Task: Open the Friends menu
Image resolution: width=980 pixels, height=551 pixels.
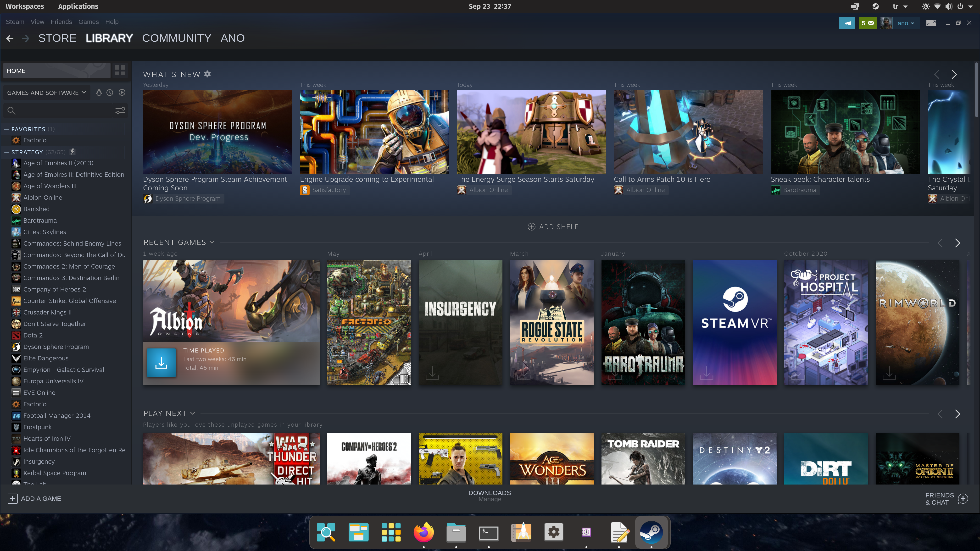Action: pos(61,22)
